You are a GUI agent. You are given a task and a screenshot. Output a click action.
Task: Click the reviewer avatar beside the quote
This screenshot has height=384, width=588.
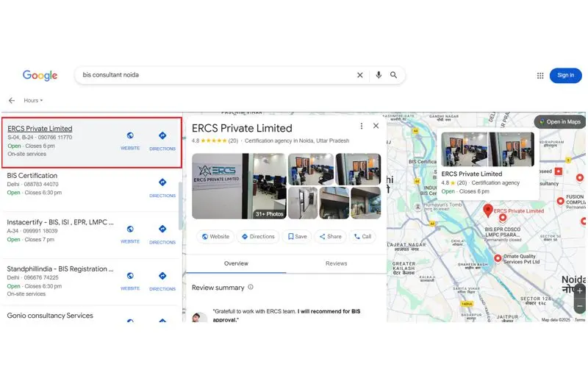199,317
